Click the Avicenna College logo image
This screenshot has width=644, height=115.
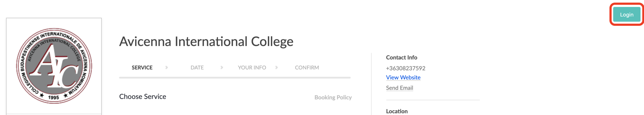[x=54, y=66]
